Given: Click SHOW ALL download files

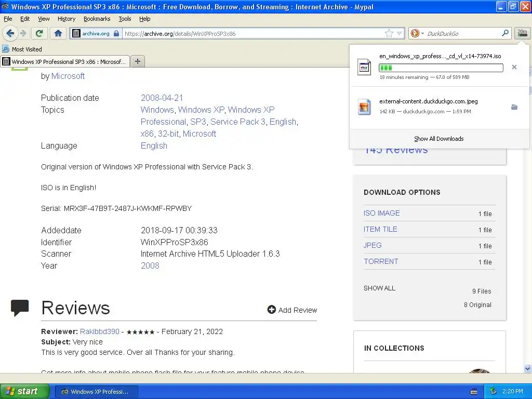Looking at the screenshot, I should click(x=379, y=288).
